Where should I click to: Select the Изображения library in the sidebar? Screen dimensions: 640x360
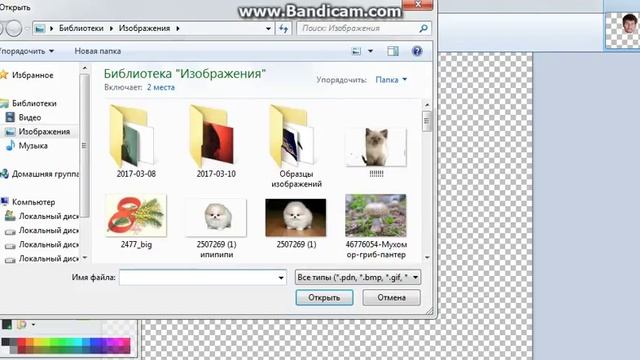coord(44,132)
